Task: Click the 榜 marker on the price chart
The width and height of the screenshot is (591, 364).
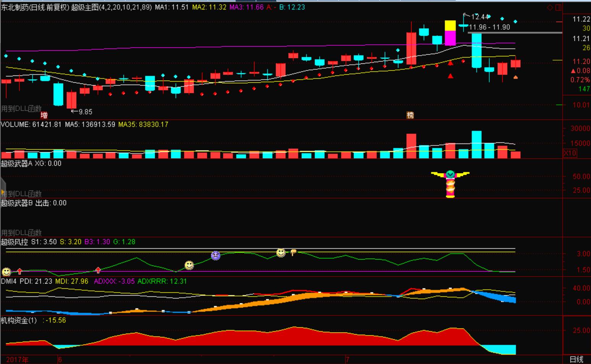Action: click(410, 115)
